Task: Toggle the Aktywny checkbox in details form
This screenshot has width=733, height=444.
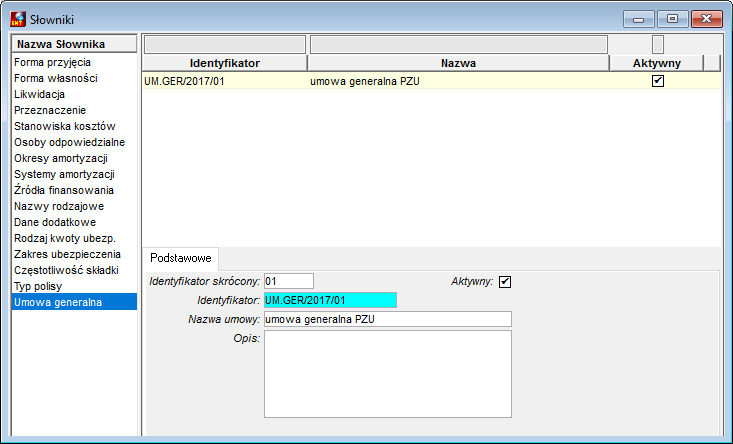Action: tap(505, 282)
